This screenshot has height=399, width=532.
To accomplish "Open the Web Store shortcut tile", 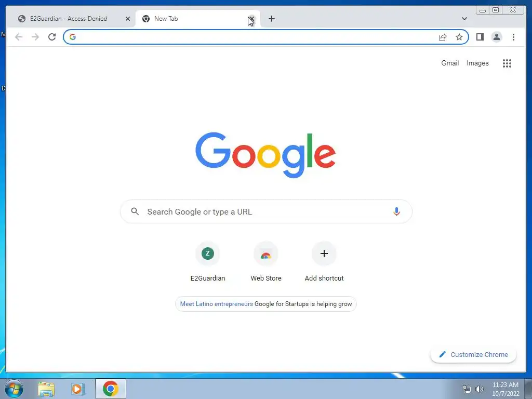I will tap(266, 262).
